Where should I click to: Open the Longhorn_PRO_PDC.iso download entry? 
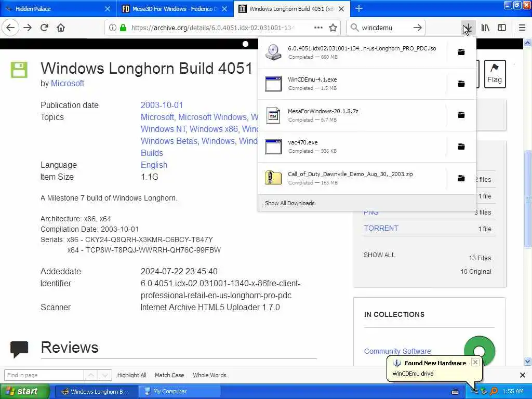pyautogui.click(x=352, y=52)
